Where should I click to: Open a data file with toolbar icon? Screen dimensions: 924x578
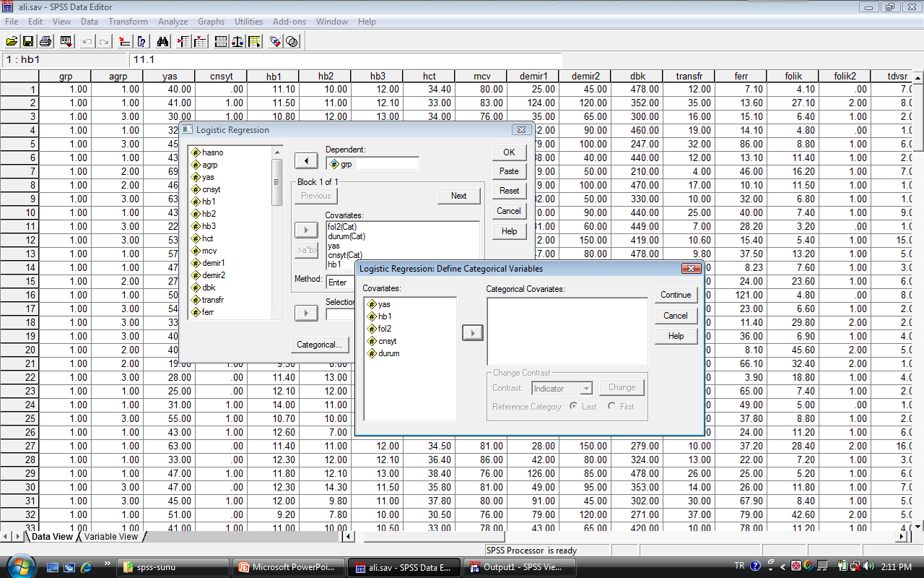click(x=12, y=41)
